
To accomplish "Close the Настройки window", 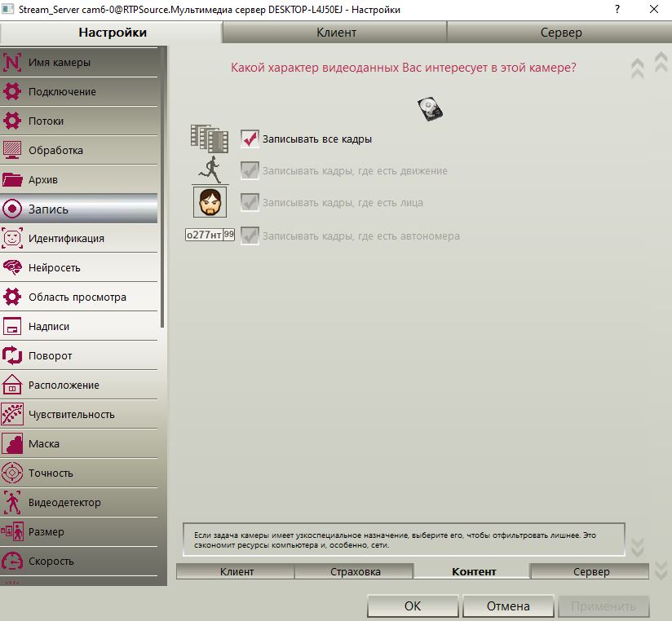I will tap(654, 9).
